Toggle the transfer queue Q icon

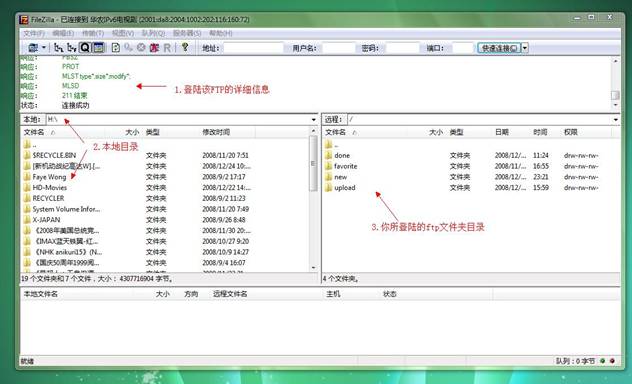point(85,48)
